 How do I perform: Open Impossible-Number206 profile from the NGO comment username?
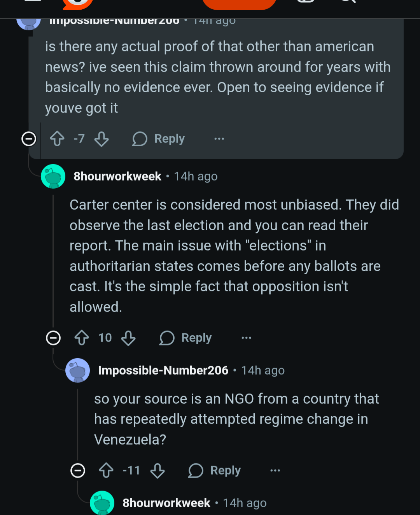coord(163,370)
